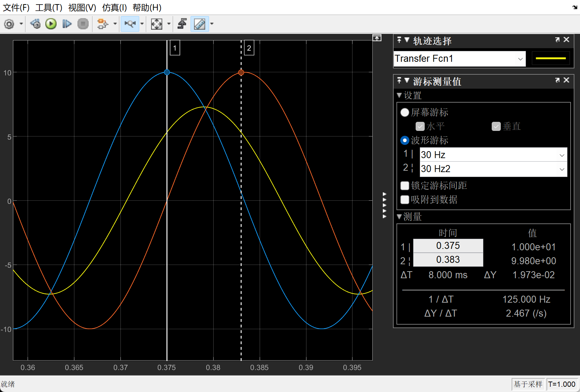Enable the 吸附到数据 checkbox
The width and height of the screenshot is (580, 392).
pyautogui.click(x=405, y=200)
